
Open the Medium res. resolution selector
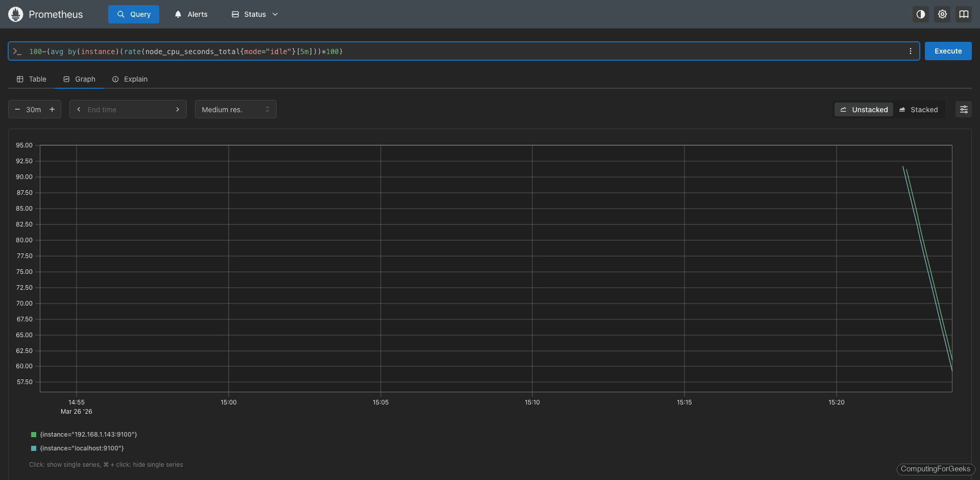point(235,109)
